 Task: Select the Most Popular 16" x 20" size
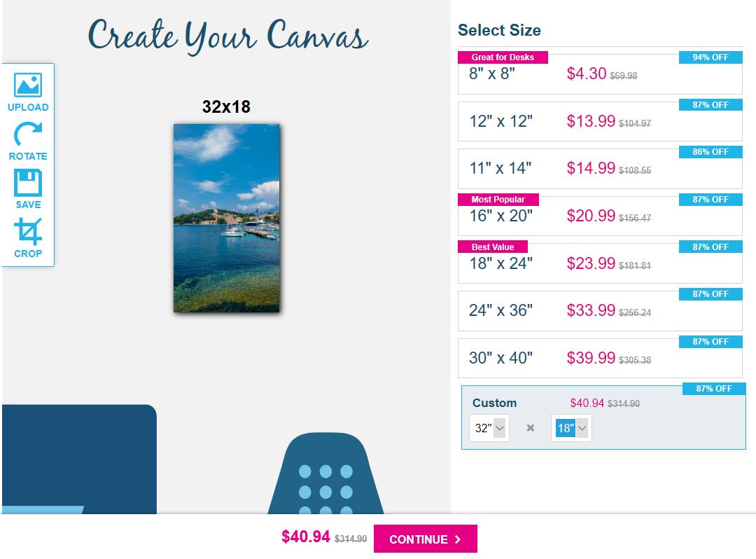click(x=600, y=216)
